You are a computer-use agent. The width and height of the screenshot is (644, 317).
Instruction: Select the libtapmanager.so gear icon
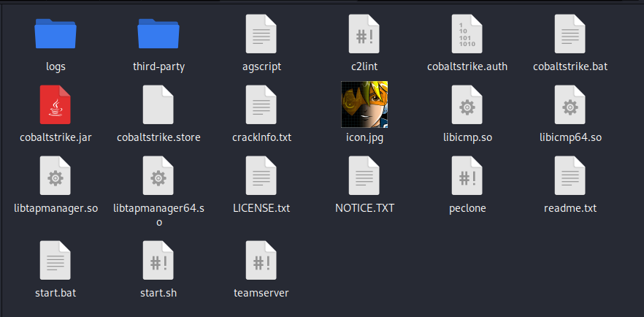pyautogui.click(x=55, y=175)
